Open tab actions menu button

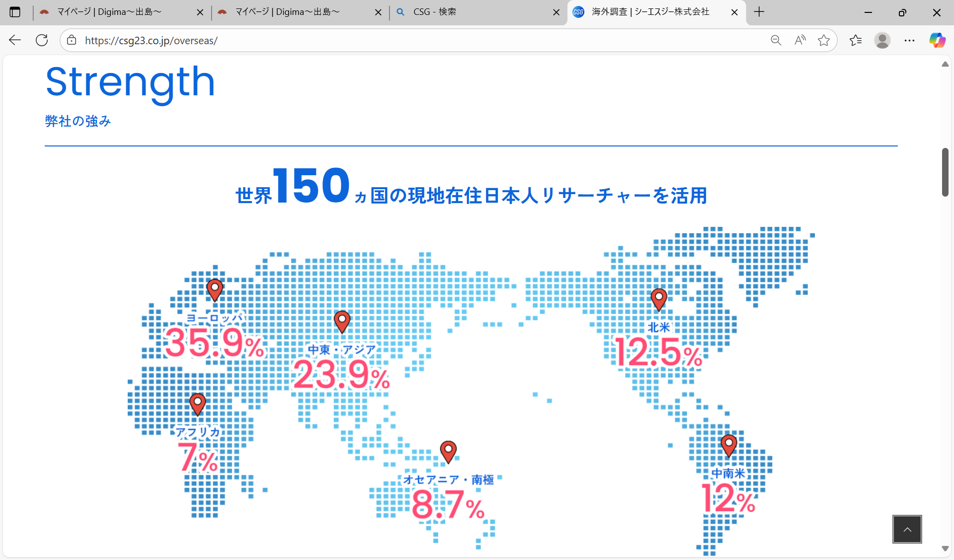(15, 12)
